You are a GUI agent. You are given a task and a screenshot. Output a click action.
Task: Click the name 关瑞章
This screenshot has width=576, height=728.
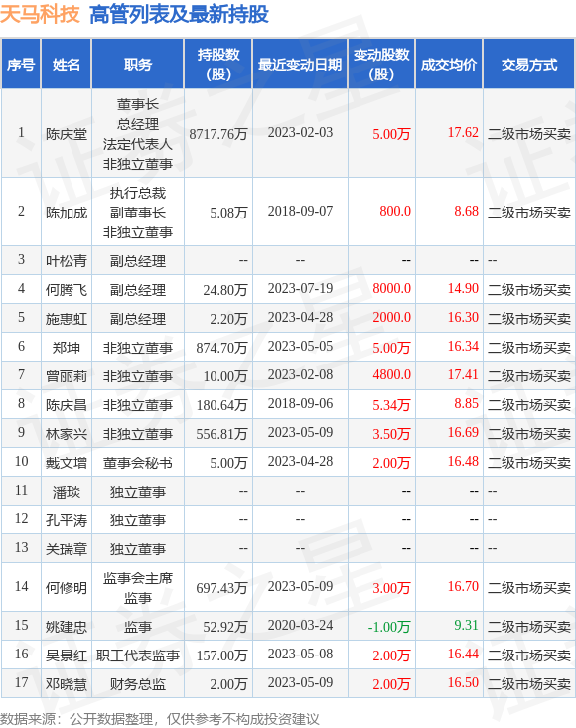pos(67,549)
